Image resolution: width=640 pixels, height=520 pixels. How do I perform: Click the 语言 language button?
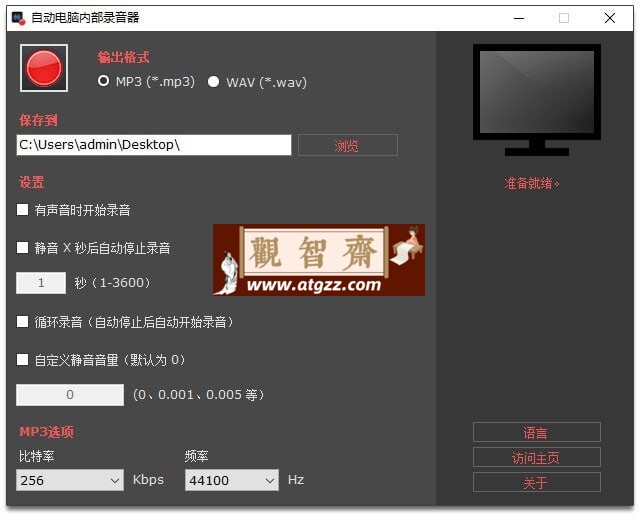537,432
